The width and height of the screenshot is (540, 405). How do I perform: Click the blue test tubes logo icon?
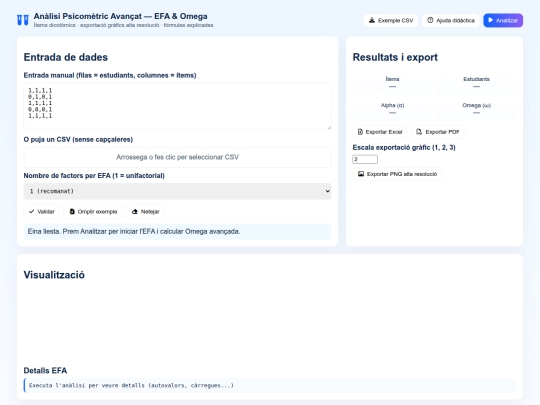[x=23, y=20]
